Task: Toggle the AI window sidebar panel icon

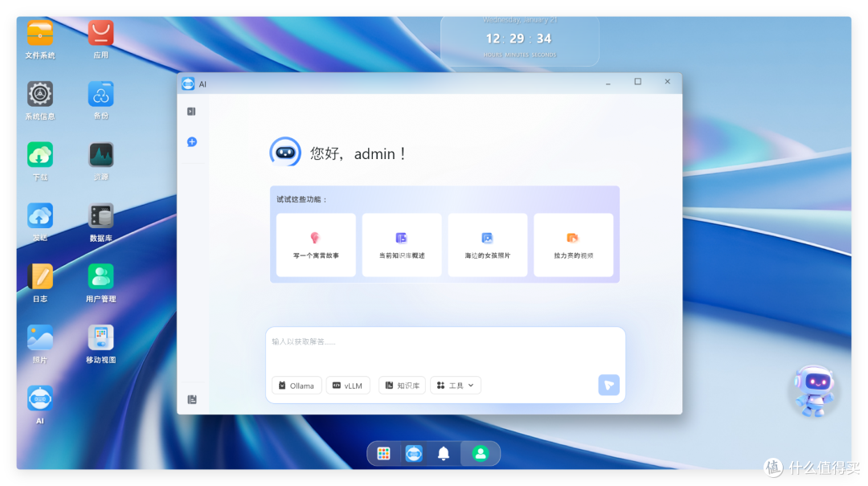Action: click(x=191, y=112)
